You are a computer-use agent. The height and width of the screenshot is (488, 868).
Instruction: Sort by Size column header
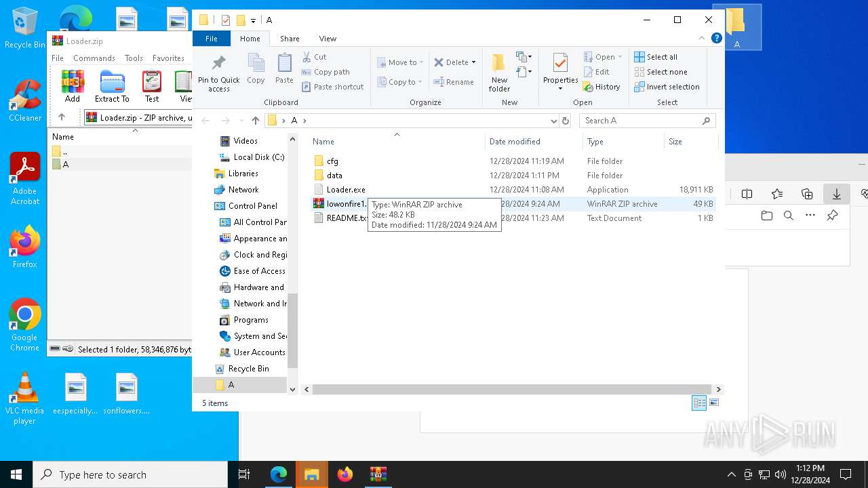point(690,142)
